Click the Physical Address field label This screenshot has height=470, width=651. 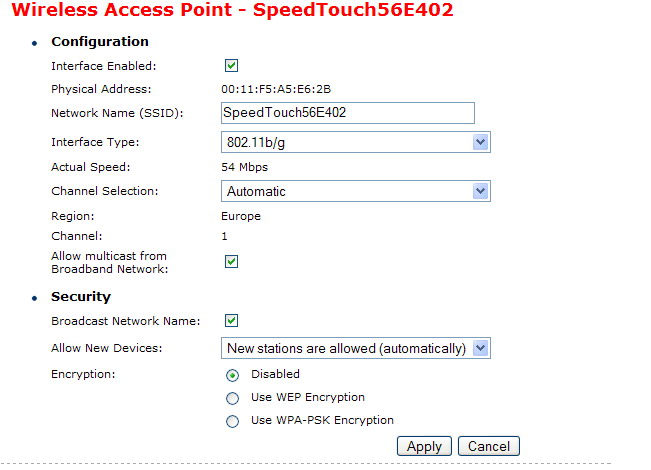point(99,89)
